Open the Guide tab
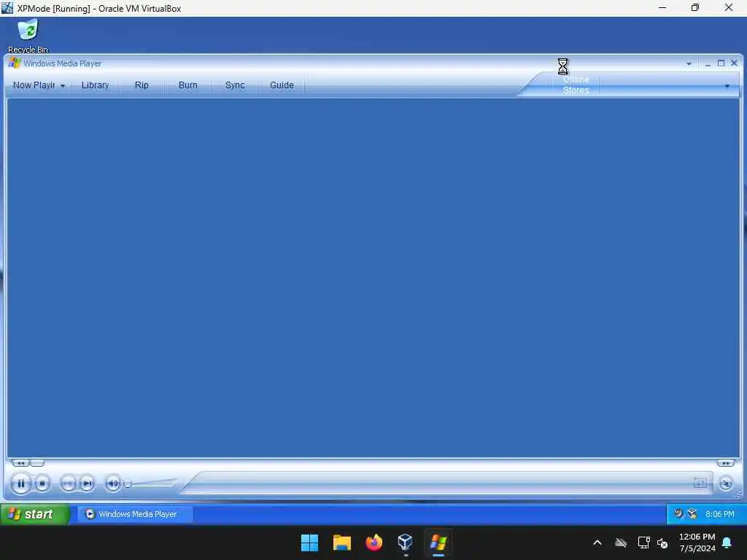Viewport: 747px width, 560px height. (282, 85)
